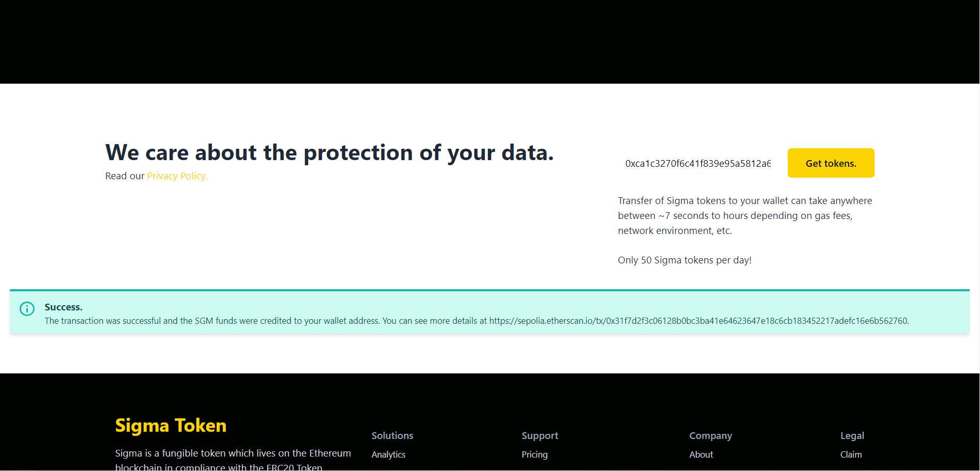Select the Success notification banner
Viewport: 980px width, 471px height.
coord(490,312)
